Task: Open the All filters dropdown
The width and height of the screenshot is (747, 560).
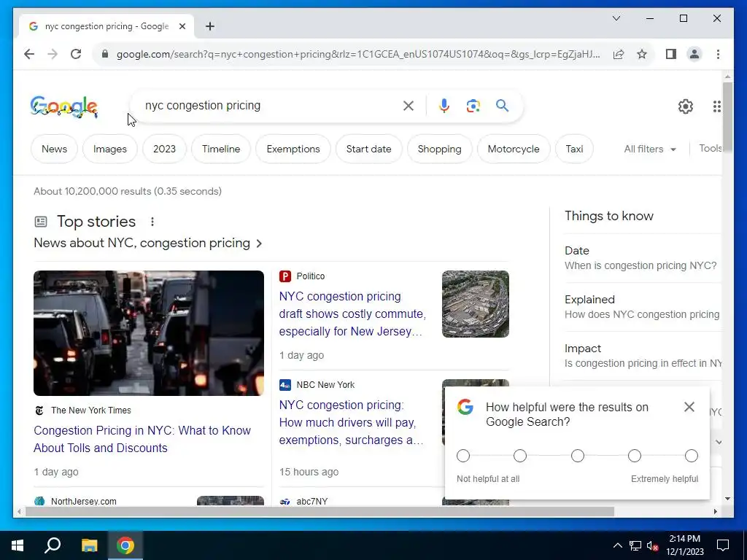Action: pyautogui.click(x=650, y=149)
